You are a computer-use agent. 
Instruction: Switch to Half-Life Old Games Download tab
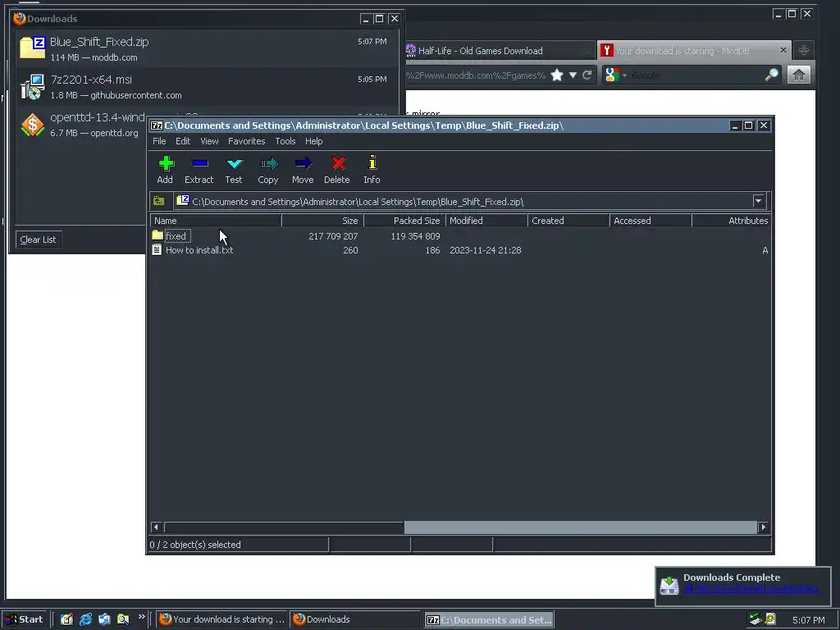tap(500, 51)
